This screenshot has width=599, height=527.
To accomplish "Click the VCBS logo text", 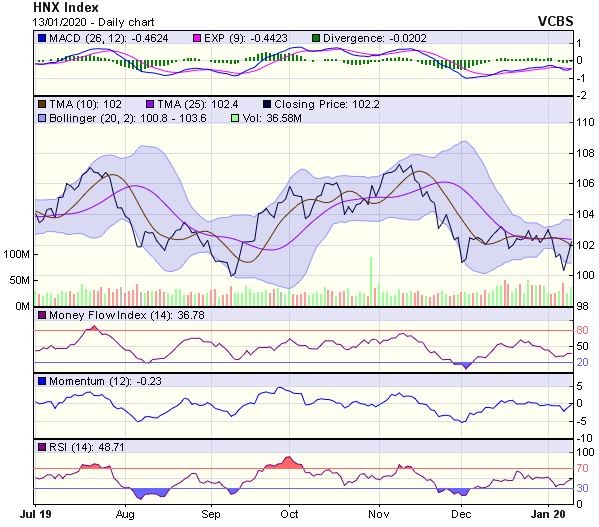I will tap(555, 21).
